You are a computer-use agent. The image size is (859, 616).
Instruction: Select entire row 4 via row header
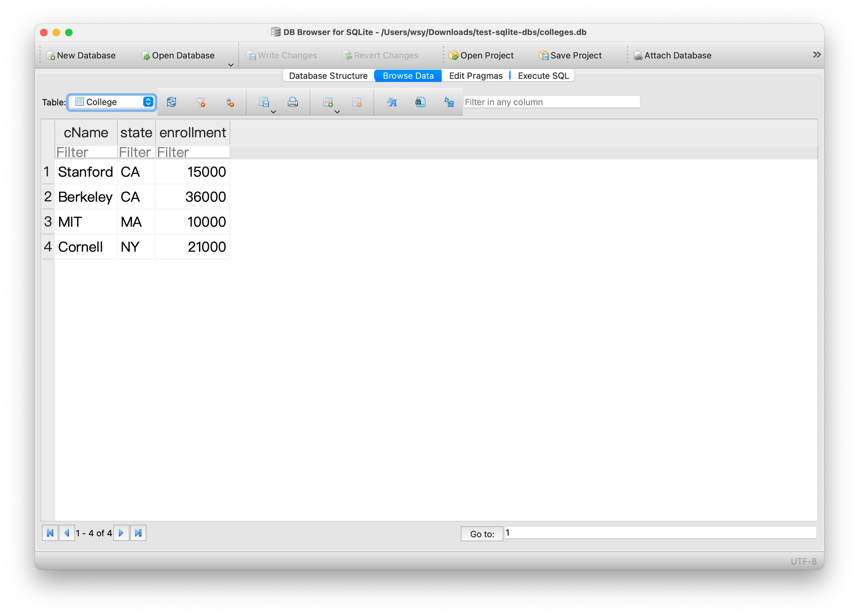pos(48,247)
